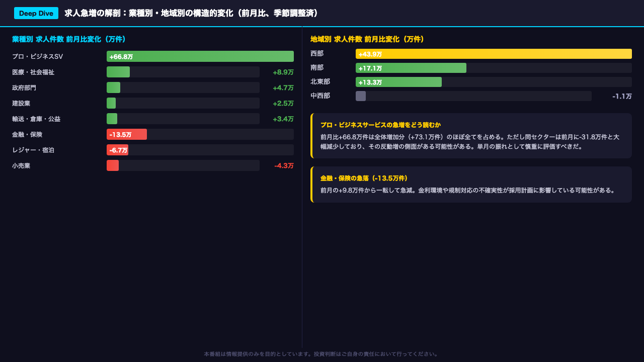
Task: Click the heading プロ・ビジネスサービスの急増をどう読むか
Action: pos(380,125)
